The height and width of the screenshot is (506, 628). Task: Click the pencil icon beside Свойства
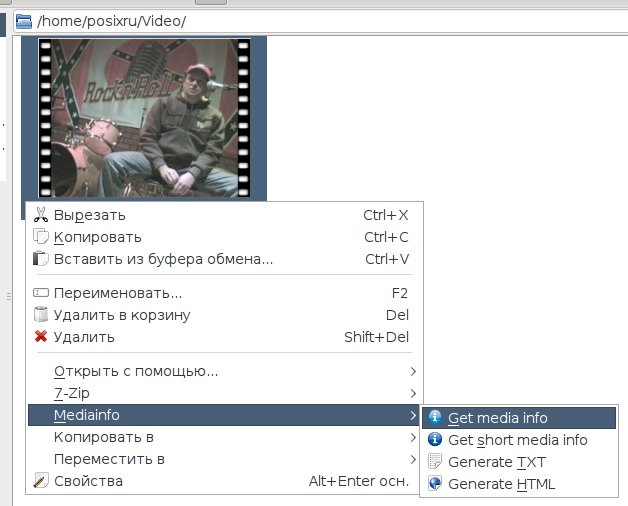pos(41,480)
